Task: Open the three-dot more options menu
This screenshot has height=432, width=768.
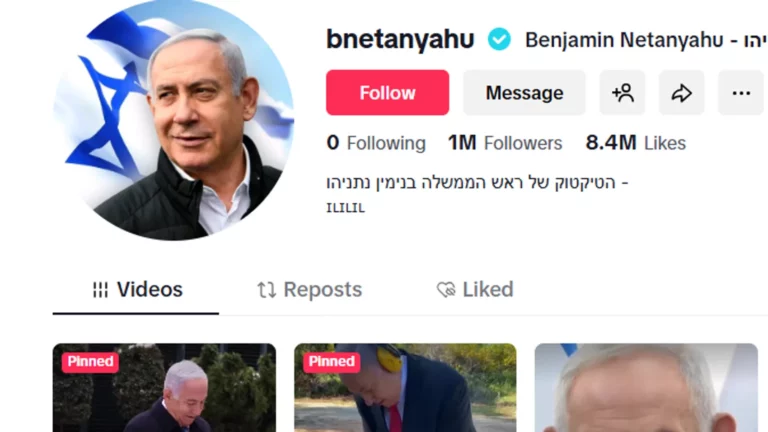Action: [x=741, y=93]
